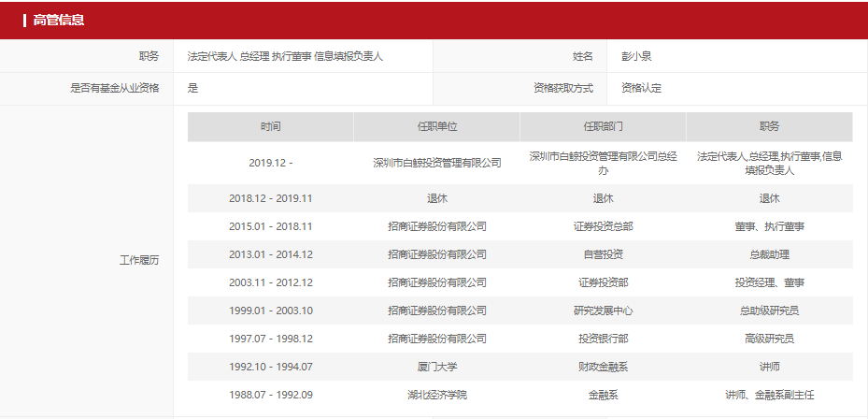The height and width of the screenshot is (419, 868).
Task: Click 招商证券股份有限公司 in the 2013.01 row
Action: click(437, 255)
